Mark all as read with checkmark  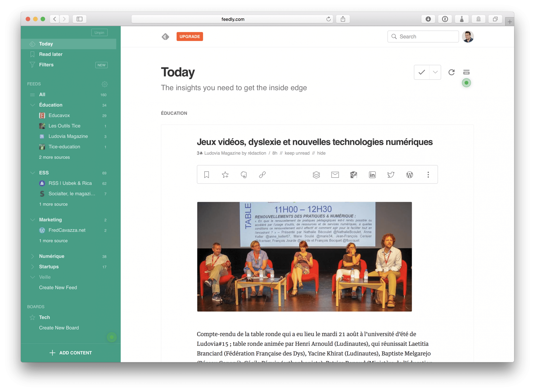point(421,72)
